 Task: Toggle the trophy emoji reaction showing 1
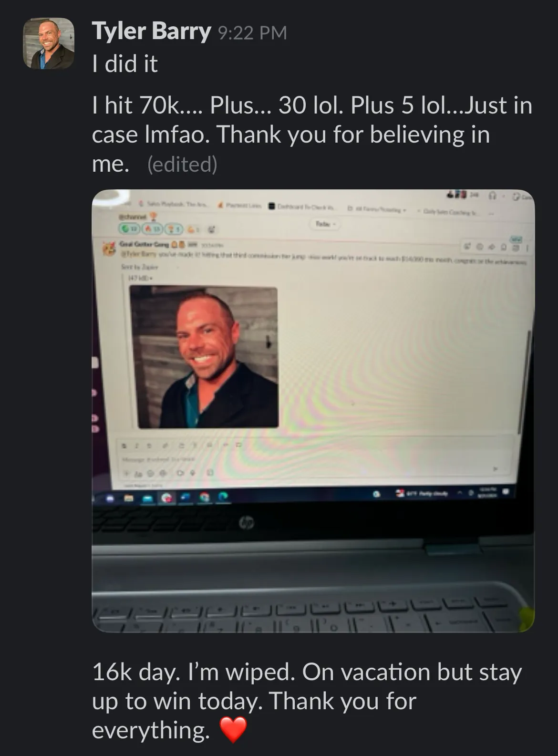coord(173,229)
